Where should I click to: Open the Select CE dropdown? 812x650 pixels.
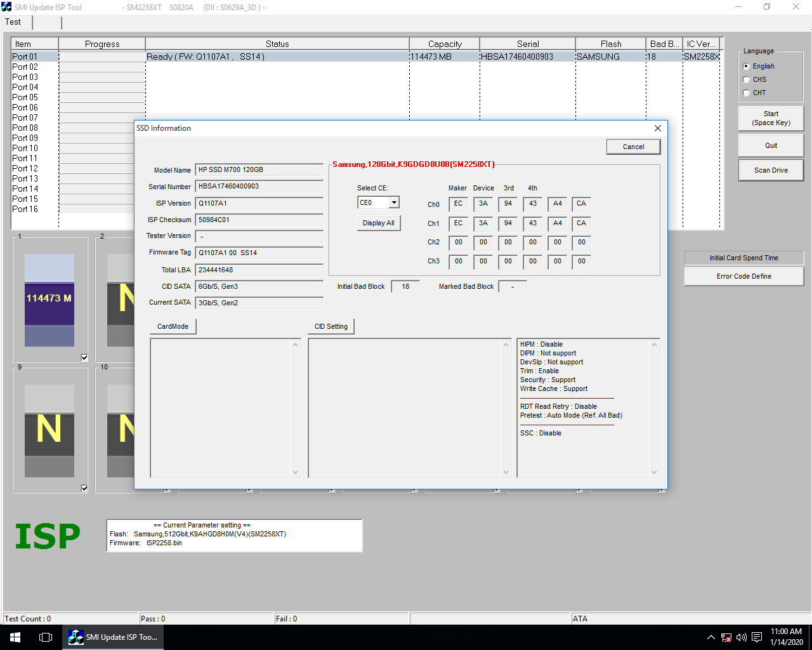(394, 202)
